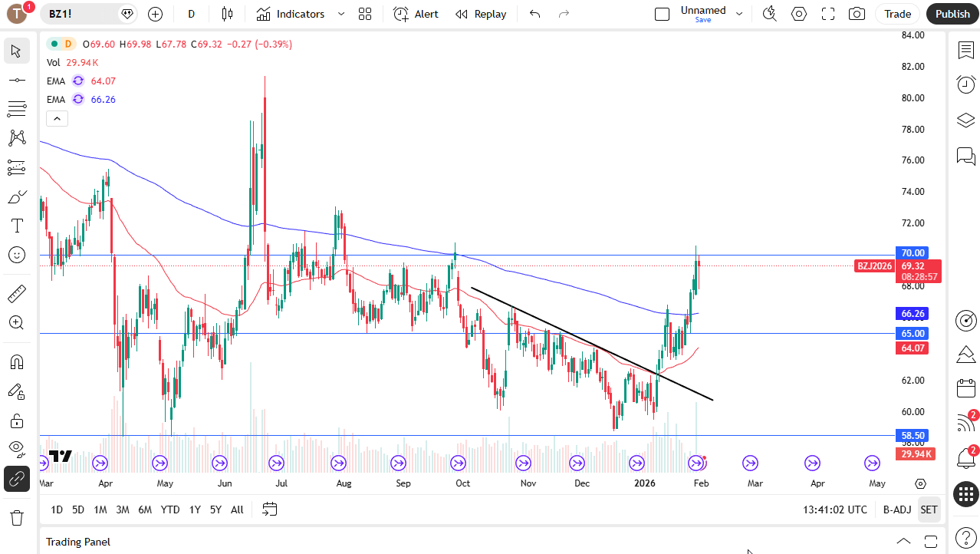This screenshot has width=980, height=554.
Task: Toggle lock all drawings
Action: 17,420
